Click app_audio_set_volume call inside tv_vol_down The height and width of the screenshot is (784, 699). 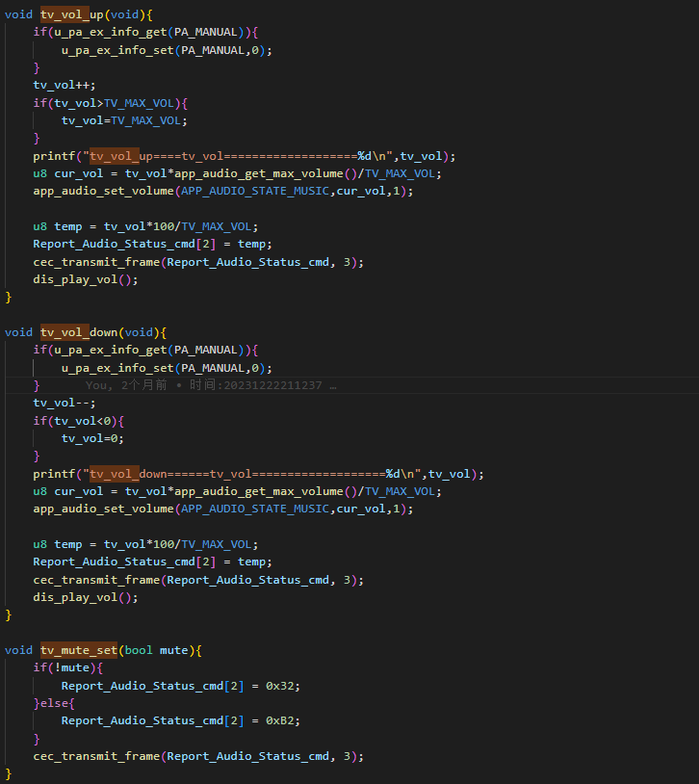[x=223, y=509]
